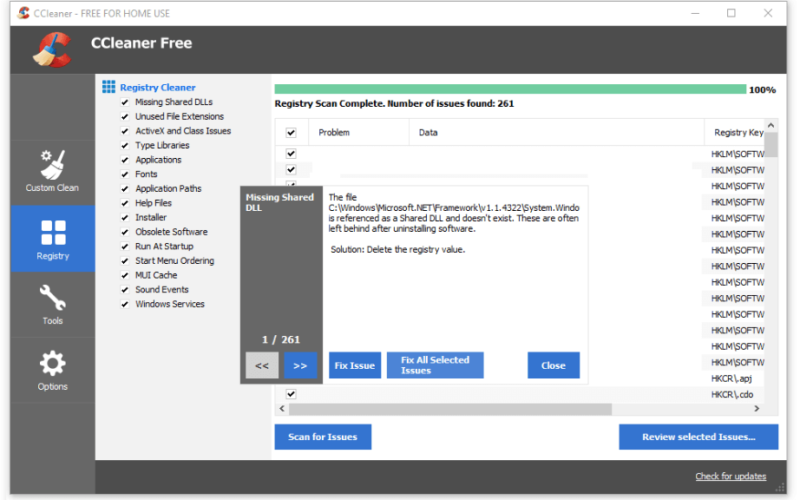Viewport: 800px width, 500px height.
Task: Uncheck MUI Cache
Action: 124,275
